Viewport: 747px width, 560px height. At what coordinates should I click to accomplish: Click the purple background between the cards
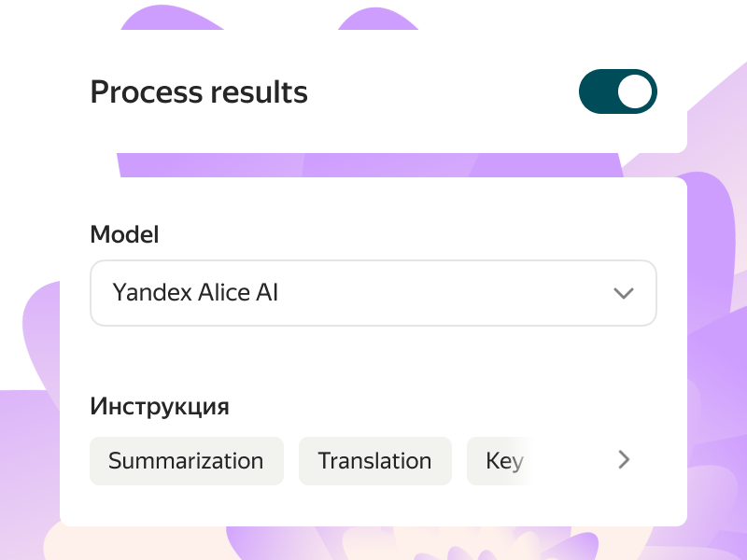pos(373,165)
